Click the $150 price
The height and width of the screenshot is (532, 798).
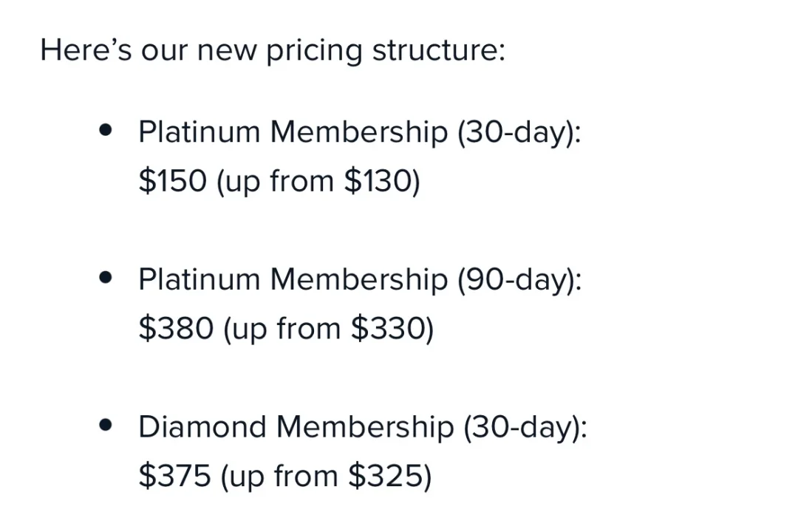(x=172, y=181)
